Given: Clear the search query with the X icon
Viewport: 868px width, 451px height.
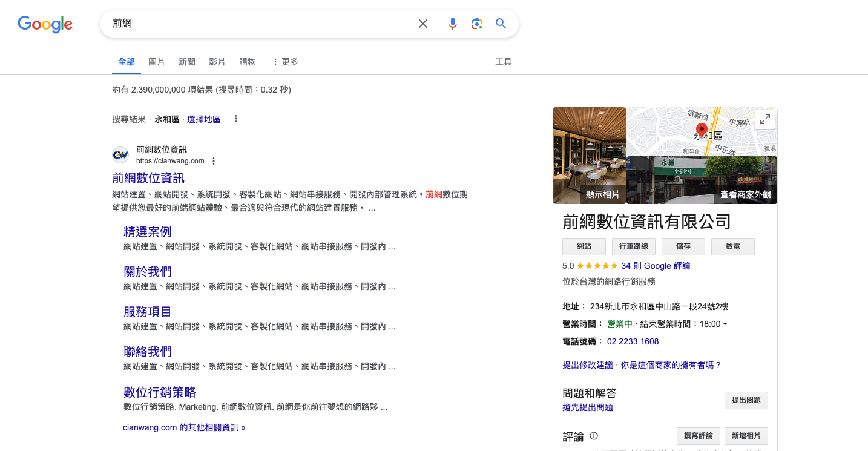Looking at the screenshot, I should click(x=422, y=23).
